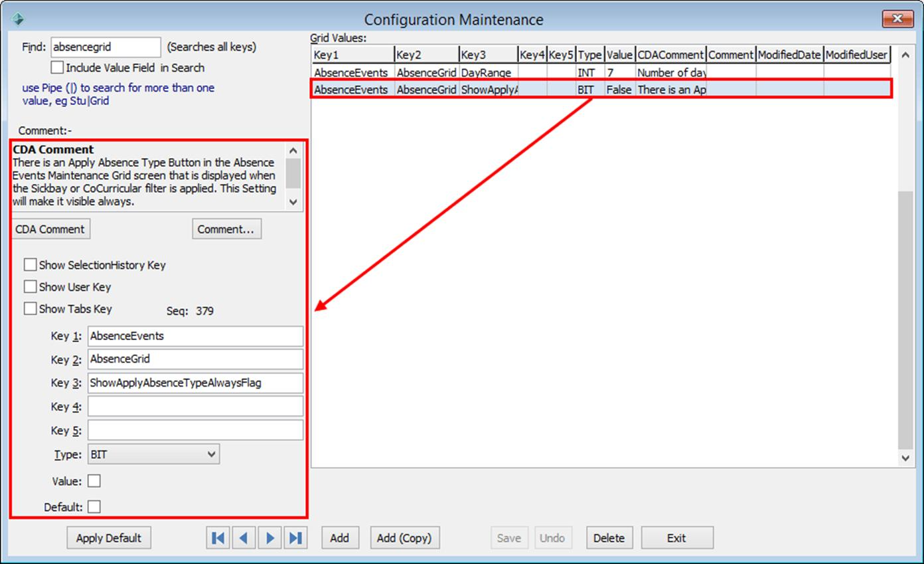The image size is (924, 564).
Task: Select the Key3 column header
Action: click(488, 55)
